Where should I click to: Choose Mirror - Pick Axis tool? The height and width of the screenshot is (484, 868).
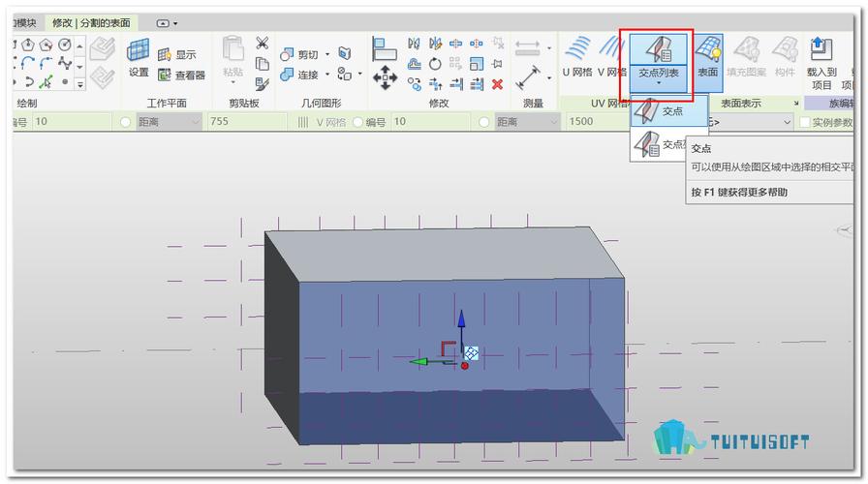coord(414,44)
